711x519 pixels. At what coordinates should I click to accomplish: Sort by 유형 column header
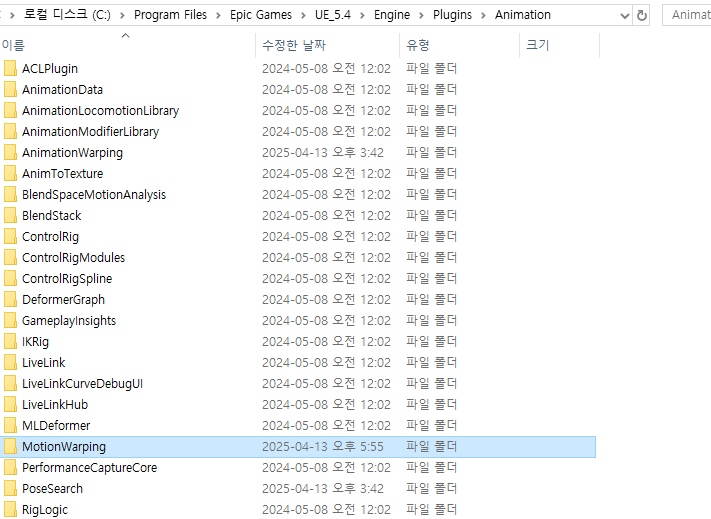point(459,45)
